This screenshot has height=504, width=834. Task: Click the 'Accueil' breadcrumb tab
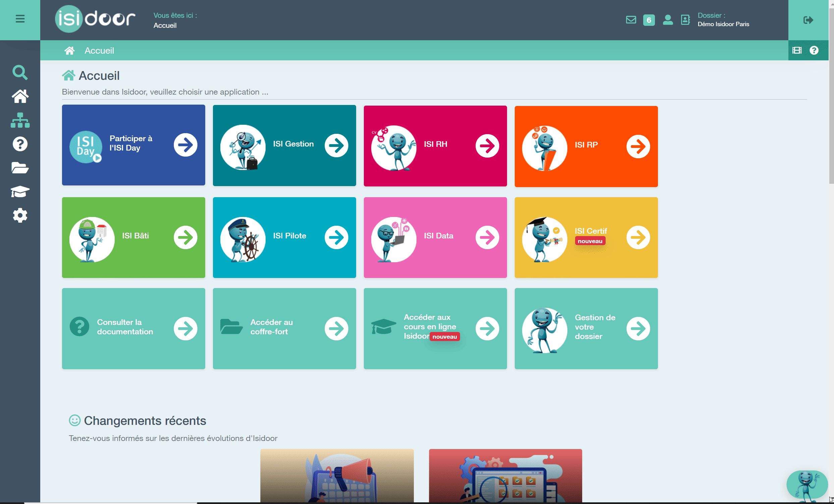click(99, 50)
